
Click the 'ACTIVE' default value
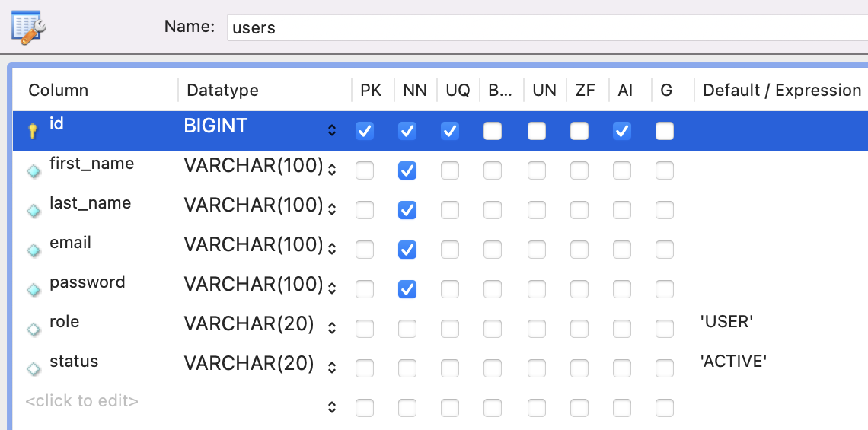click(x=733, y=362)
